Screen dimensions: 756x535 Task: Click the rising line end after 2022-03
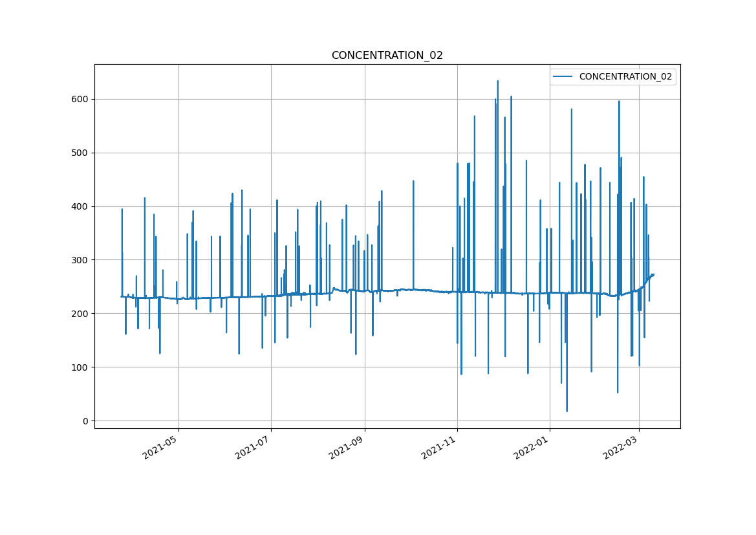click(653, 274)
